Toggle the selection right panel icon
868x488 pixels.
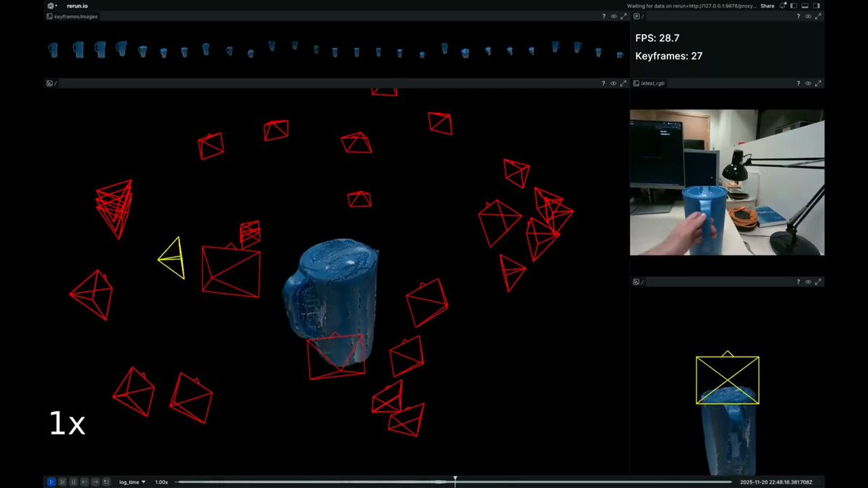[x=817, y=5]
